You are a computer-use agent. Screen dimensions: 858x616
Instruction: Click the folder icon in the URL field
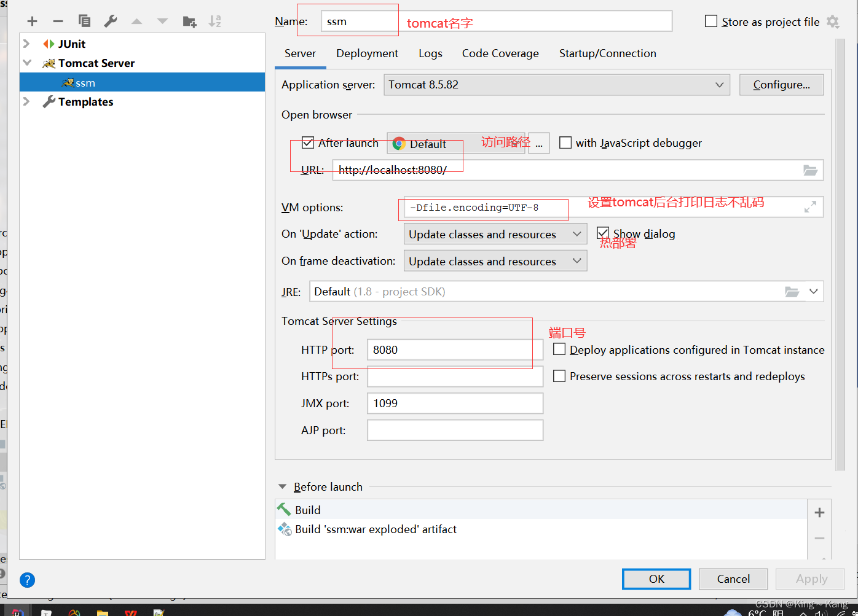810,170
